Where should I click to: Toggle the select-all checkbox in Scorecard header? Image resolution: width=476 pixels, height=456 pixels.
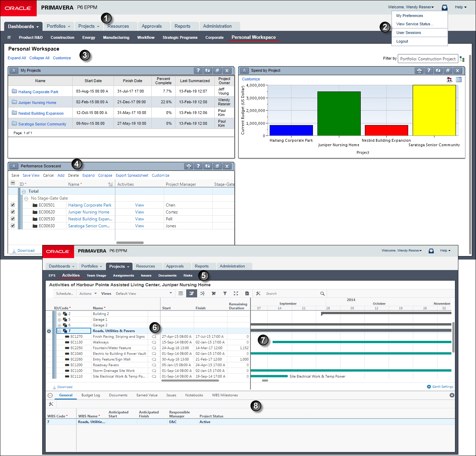[x=13, y=183]
